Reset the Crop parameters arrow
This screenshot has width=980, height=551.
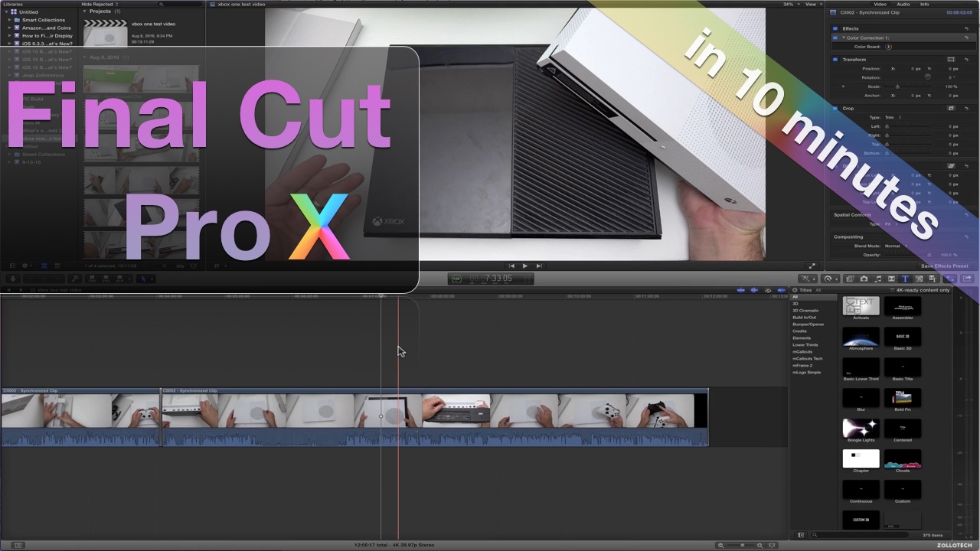click(x=966, y=108)
